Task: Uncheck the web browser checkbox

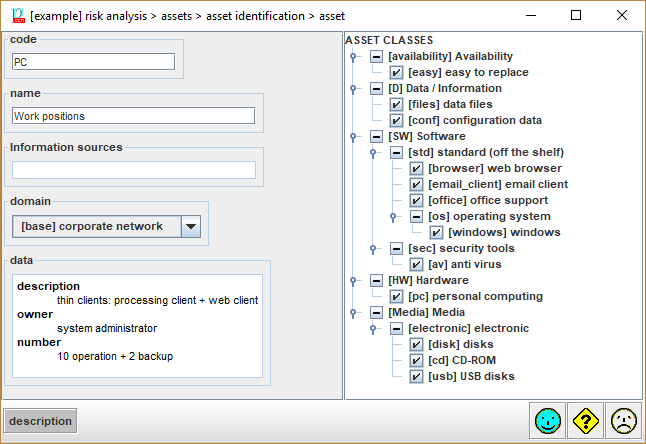Action: tap(417, 168)
